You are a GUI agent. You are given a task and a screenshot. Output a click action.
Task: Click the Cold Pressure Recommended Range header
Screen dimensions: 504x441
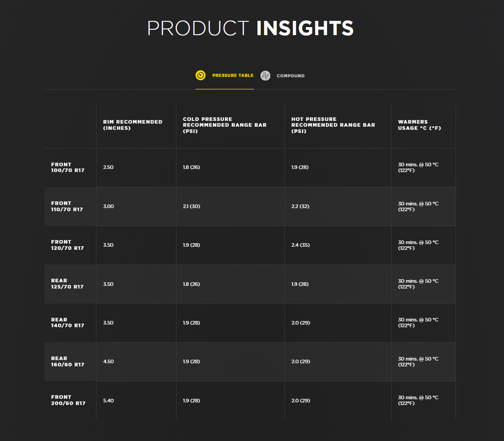coord(224,125)
